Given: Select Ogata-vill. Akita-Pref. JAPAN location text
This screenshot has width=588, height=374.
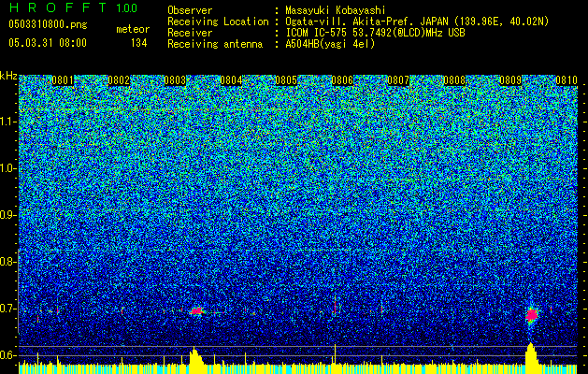Looking at the screenshot, I should (417, 22).
